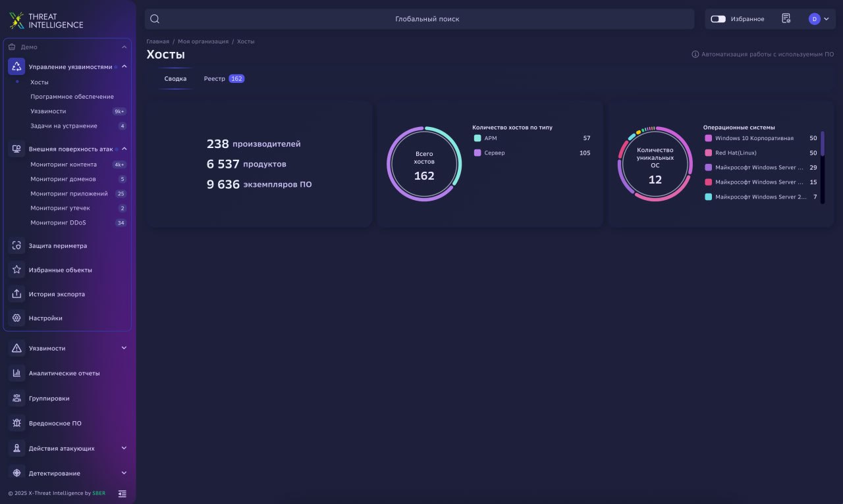Expand Действия атакующих section
The image size is (843, 504).
tap(124, 448)
